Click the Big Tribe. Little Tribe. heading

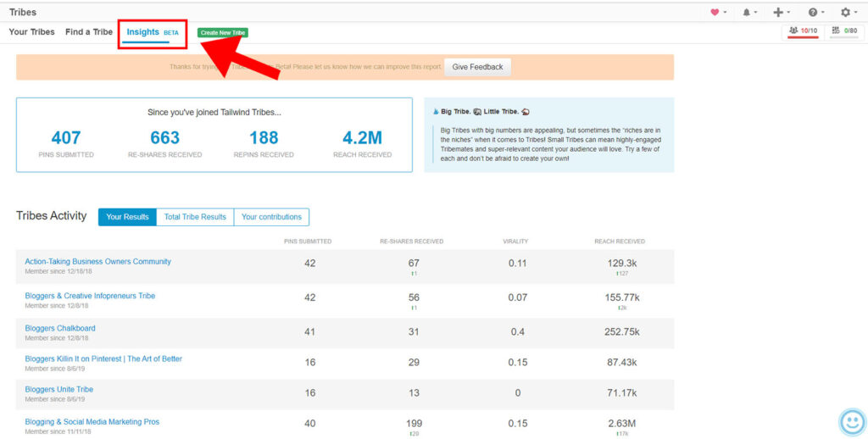pyautogui.click(x=481, y=111)
